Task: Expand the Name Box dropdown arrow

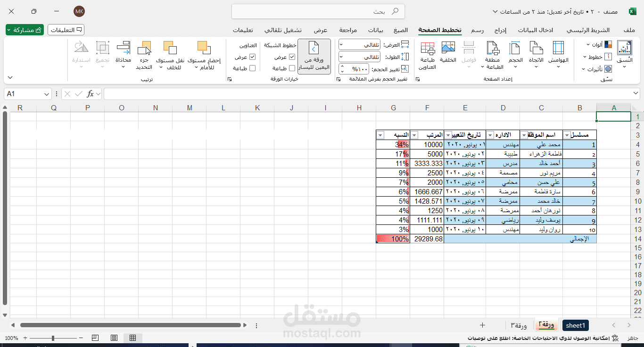Action: (46, 94)
